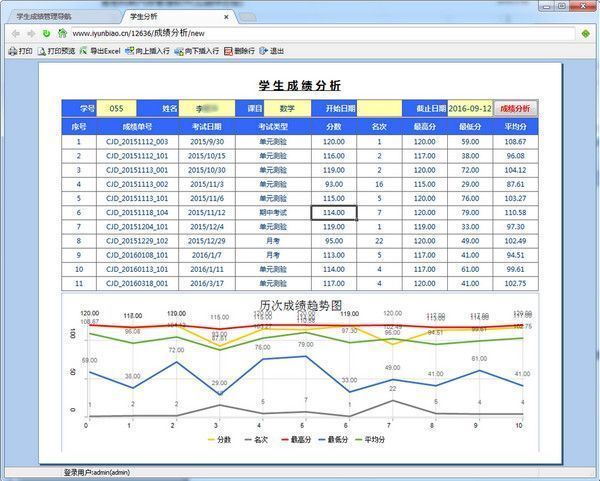Click cell CJD_20160318_001
Screen dimensions: 600x481
click(137, 284)
